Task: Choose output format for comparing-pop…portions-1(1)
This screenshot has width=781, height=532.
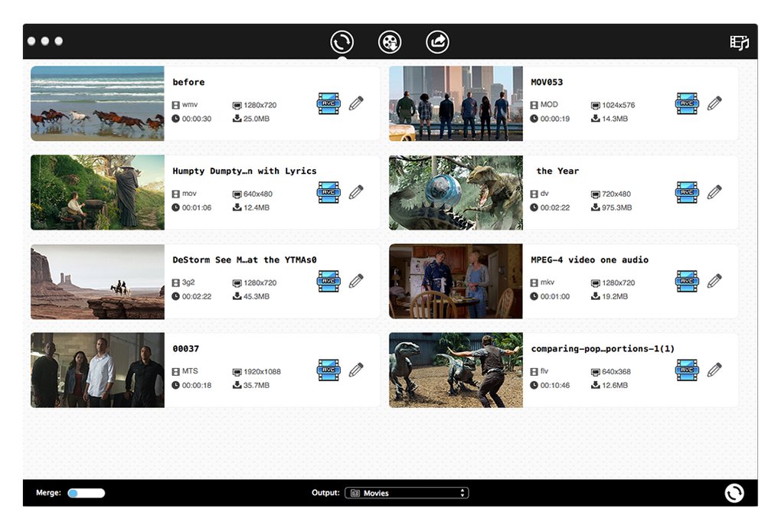Action: [687, 370]
